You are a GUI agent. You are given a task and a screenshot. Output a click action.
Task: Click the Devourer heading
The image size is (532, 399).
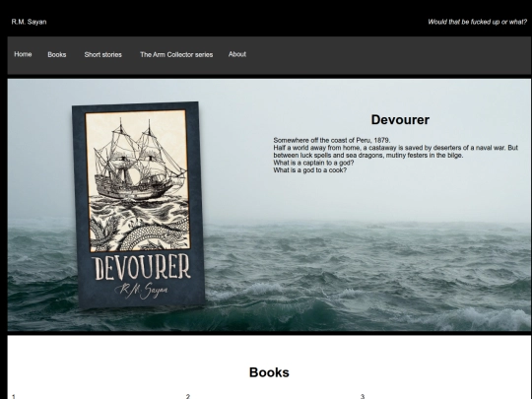coord(400,120)
